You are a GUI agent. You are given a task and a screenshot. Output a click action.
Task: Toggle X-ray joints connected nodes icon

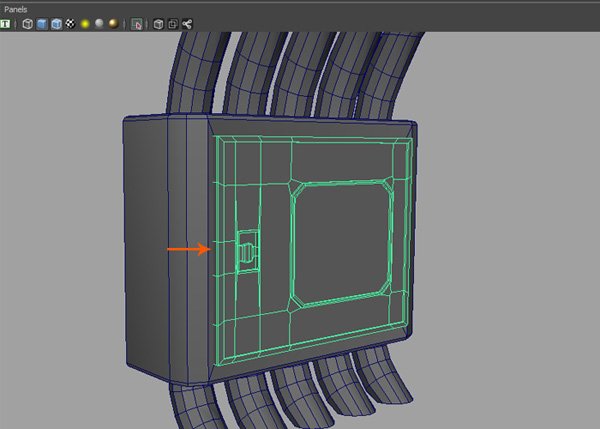187,24
